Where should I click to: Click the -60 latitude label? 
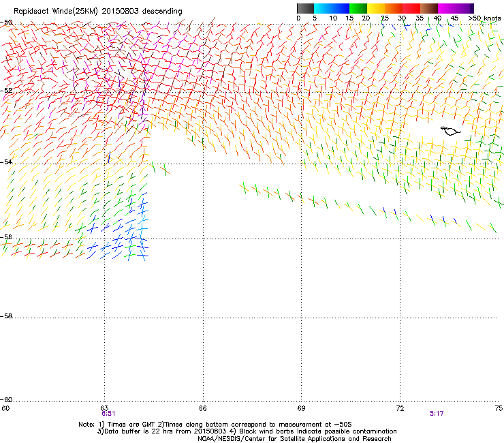tap(6, 399)
